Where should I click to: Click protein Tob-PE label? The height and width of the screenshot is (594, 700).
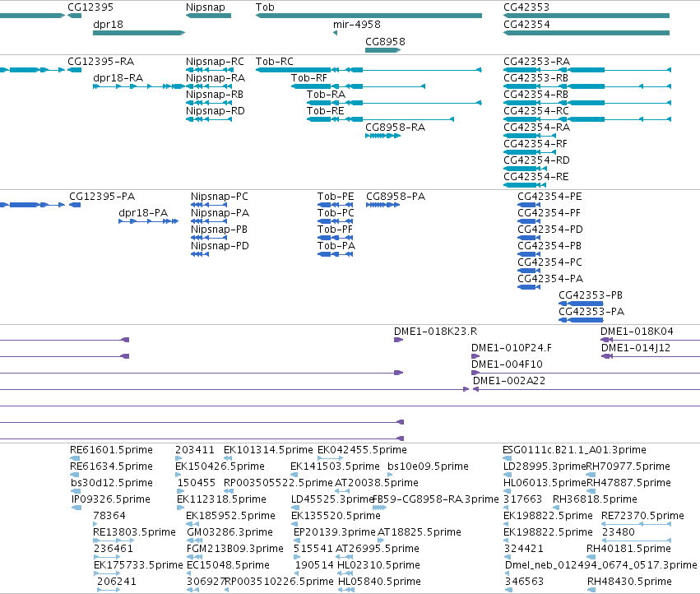click(x=336, y=197)
